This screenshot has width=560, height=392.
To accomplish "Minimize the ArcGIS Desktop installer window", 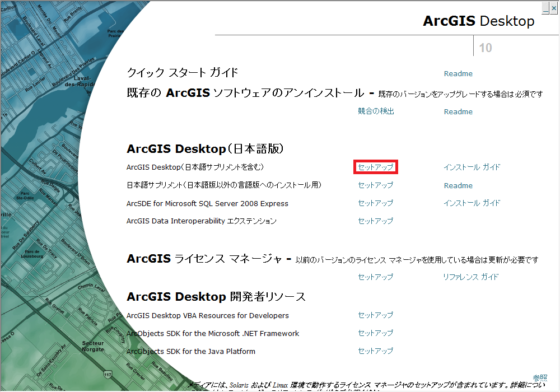I will 545,8.
